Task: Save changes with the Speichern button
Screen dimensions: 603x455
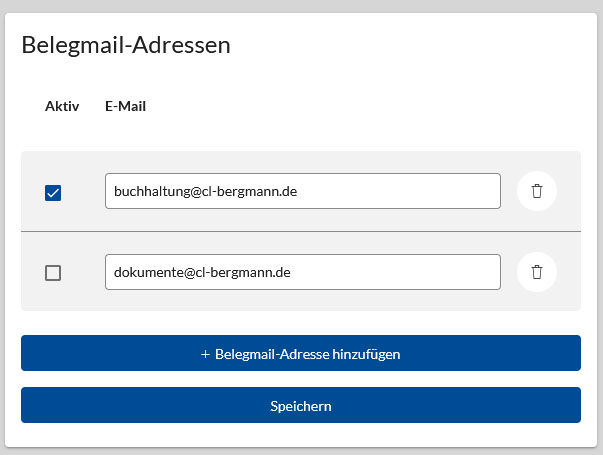Action: point(301,405)
